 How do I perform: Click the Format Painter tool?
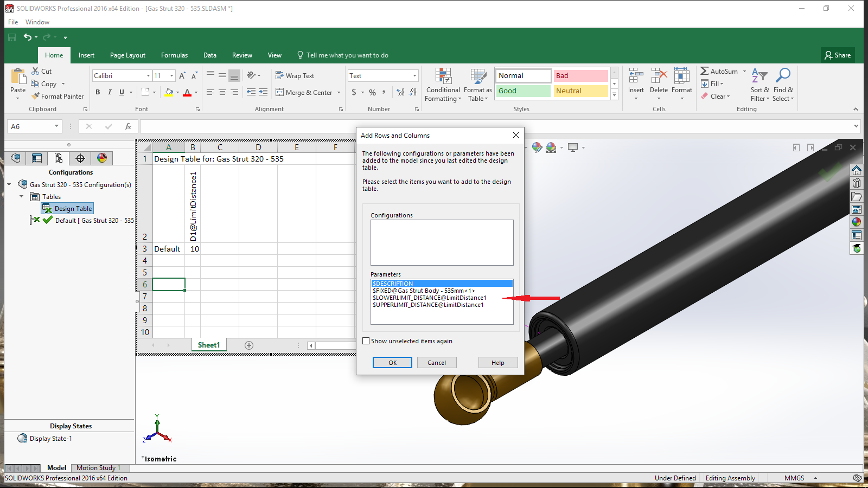(x=58, y=97)
